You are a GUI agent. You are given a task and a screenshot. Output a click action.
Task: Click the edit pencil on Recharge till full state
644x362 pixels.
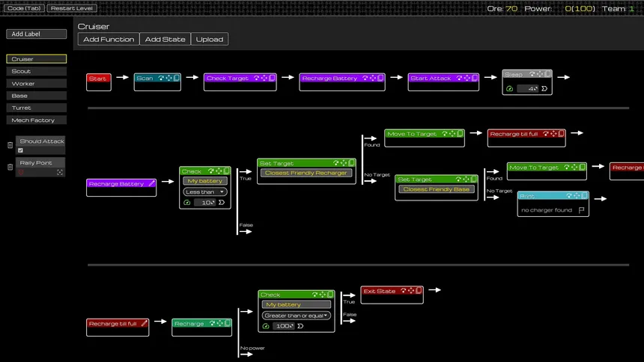tap(145, 323)
